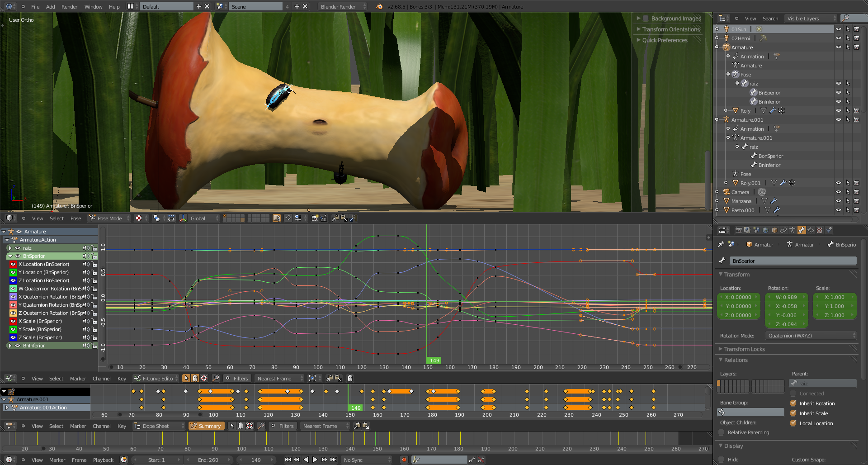Open the Render menu
The height and width of the screenshot is (465, 868).
[69, 7]
